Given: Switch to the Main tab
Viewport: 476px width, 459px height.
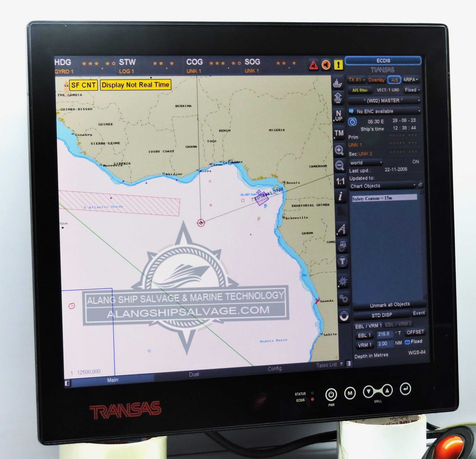Looking at the screenshot, I should click(x=112, y=380).
